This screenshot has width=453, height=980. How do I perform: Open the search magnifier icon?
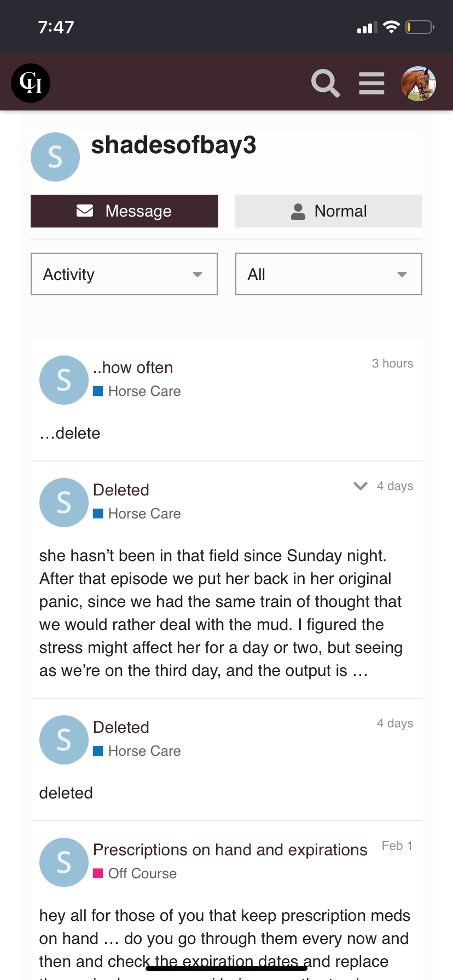tap(326, 83)
